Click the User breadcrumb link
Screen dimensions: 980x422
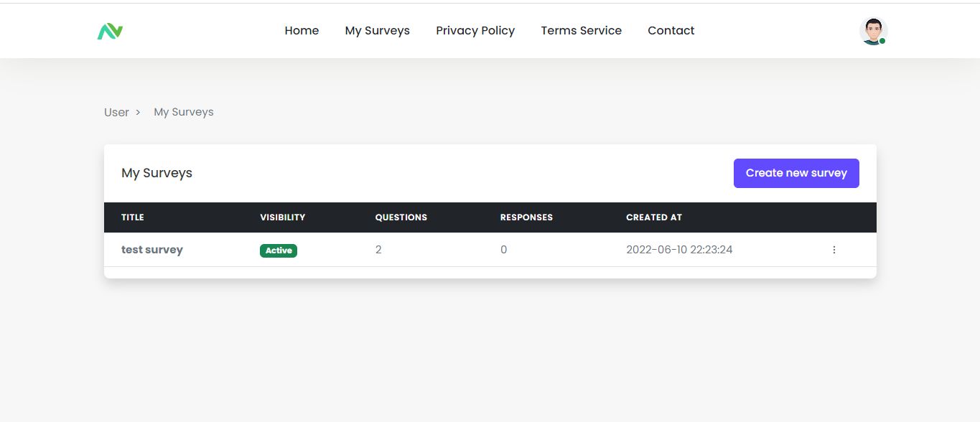coord(116,112)
